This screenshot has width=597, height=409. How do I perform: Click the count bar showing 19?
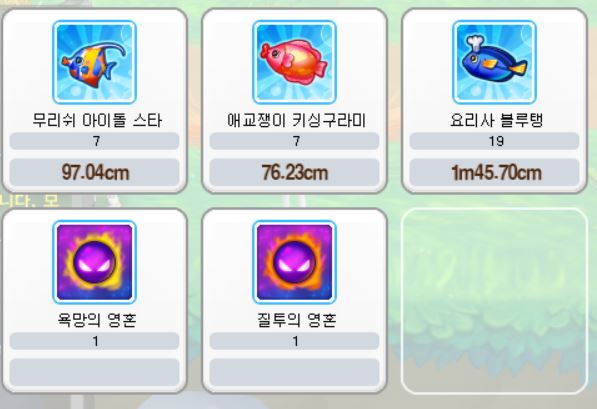point(494,141)
